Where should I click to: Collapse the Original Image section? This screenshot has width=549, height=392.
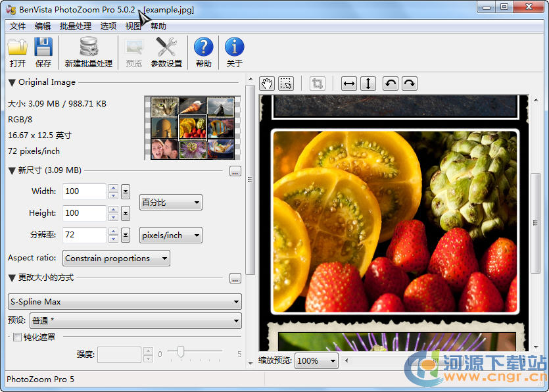(x=12, y=83)
